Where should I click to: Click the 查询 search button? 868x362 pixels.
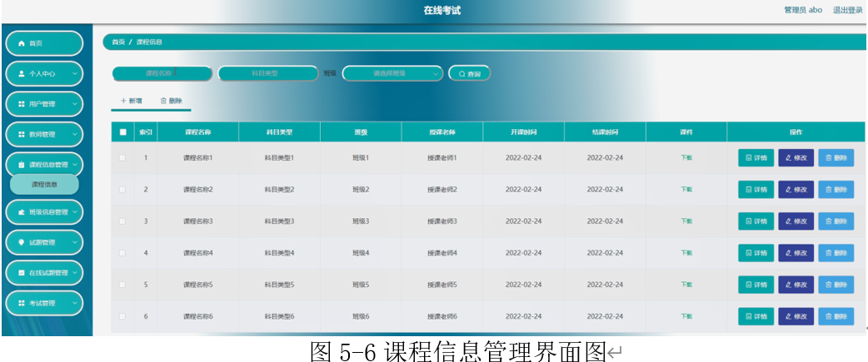tap(470, 73)
